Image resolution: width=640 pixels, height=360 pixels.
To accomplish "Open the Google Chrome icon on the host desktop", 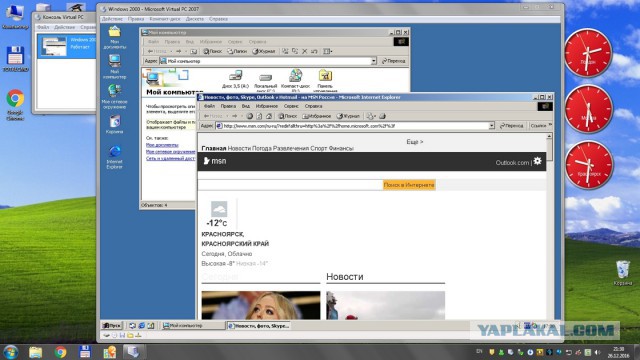I will point(15,105).
